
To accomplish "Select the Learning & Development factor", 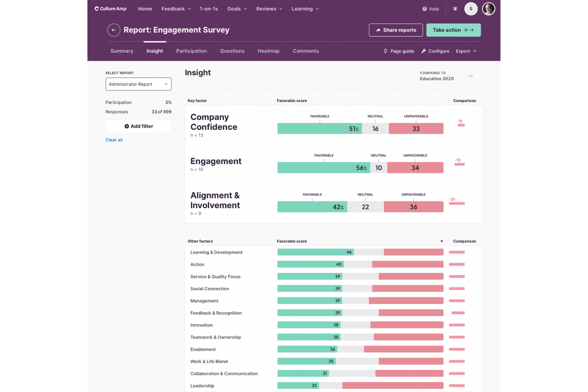I will (x=216, y=253).
